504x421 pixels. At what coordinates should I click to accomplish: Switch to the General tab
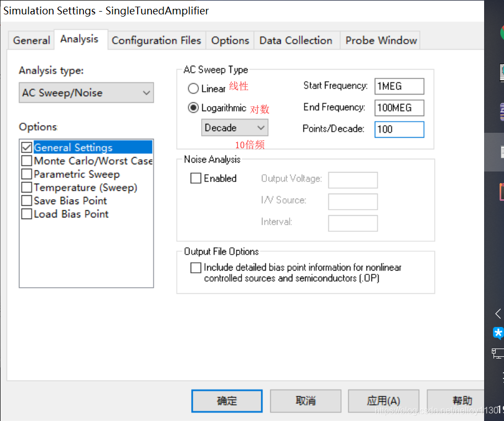pyautogui.click(x=31, y=40)
